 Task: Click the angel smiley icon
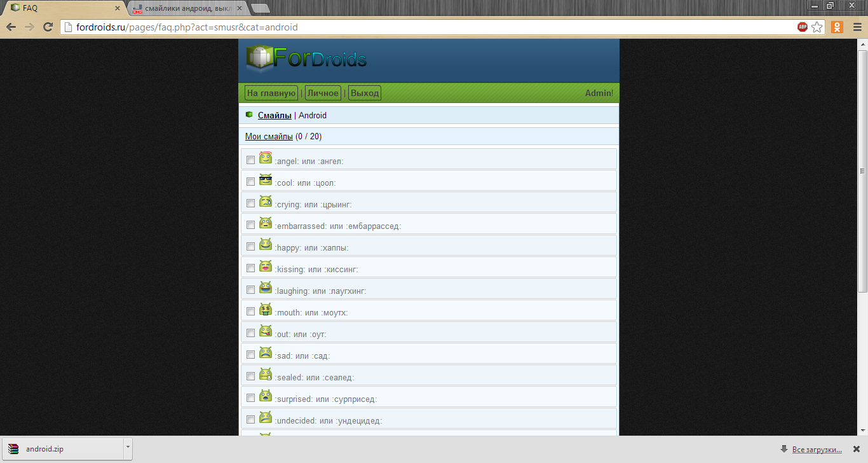(x=266, y=158)
